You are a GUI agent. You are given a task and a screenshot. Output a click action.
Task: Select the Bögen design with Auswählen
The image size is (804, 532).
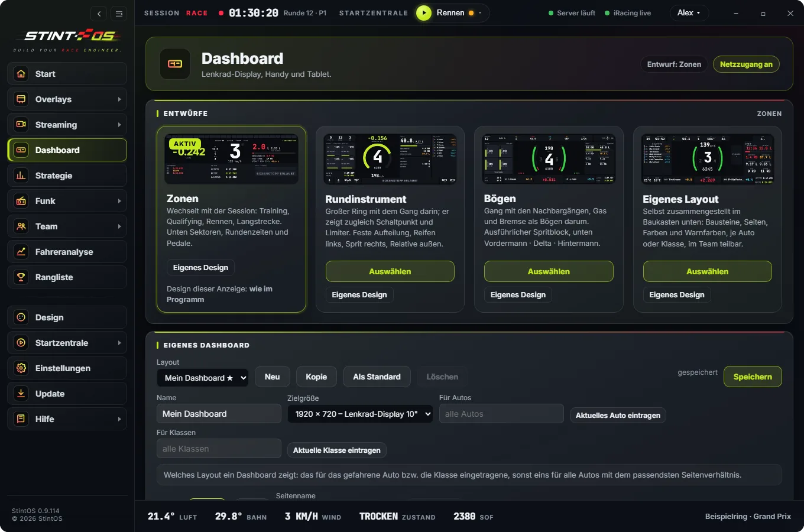pos(549,271)
